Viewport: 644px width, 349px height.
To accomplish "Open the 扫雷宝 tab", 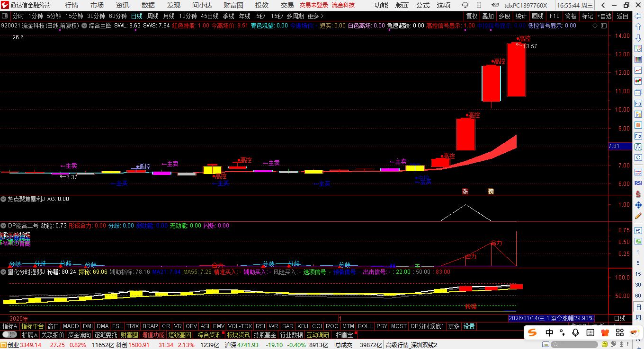I will [344, 334].
